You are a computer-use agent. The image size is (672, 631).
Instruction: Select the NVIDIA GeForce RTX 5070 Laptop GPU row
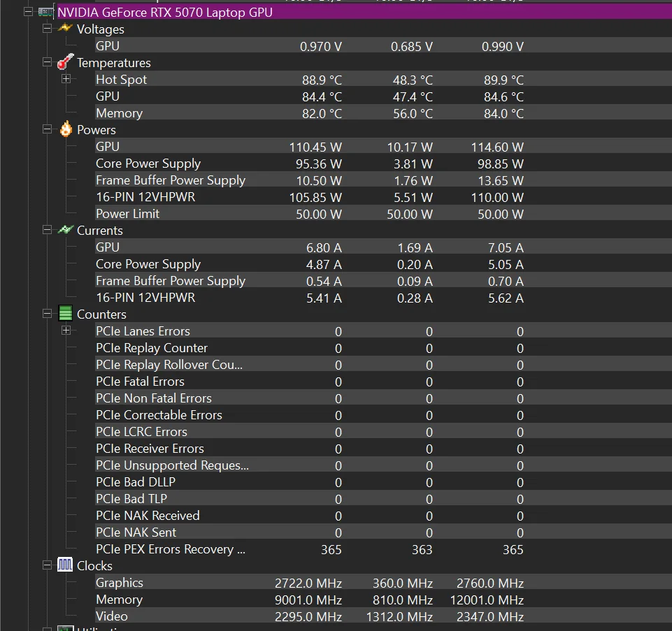coord(364,12)
